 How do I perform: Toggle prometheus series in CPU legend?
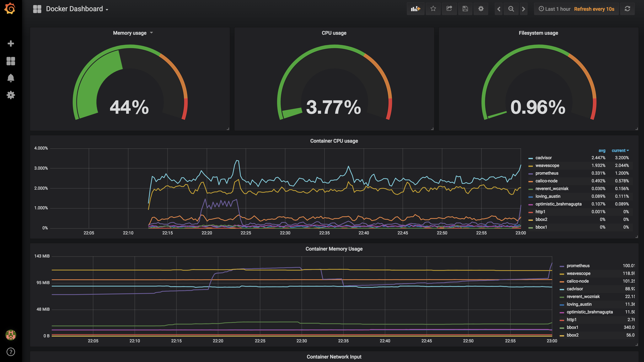[547, 173]
